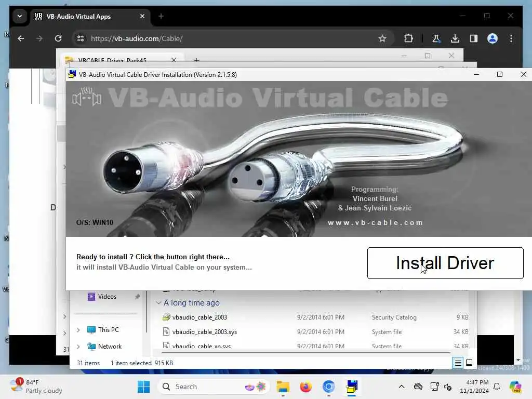View site information icon in address bar
Viewport: 532px width, 399px height.
[81, 38]
